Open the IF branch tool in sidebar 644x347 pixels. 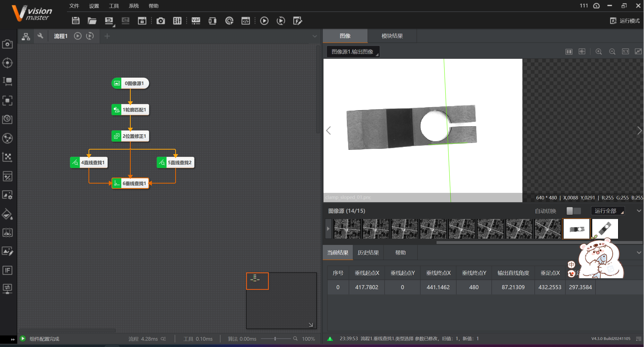(x=7, y=270)
